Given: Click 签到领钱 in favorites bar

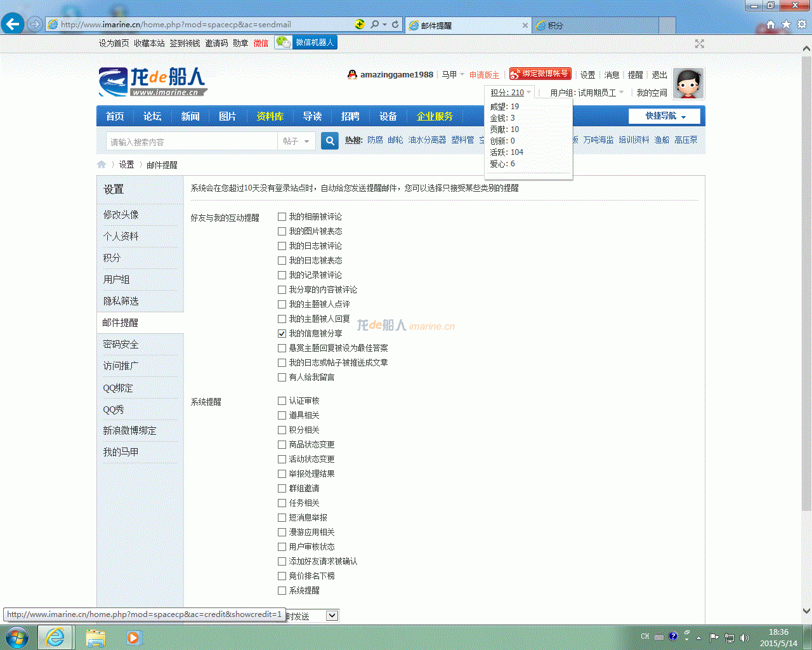Looking at the screenshot, I should pos(185,43).
